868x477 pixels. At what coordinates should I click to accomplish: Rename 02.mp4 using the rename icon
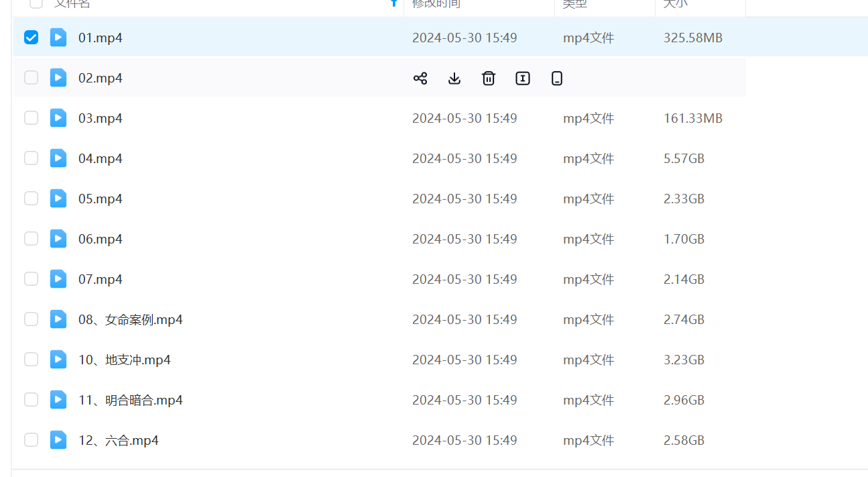point(523,78)
